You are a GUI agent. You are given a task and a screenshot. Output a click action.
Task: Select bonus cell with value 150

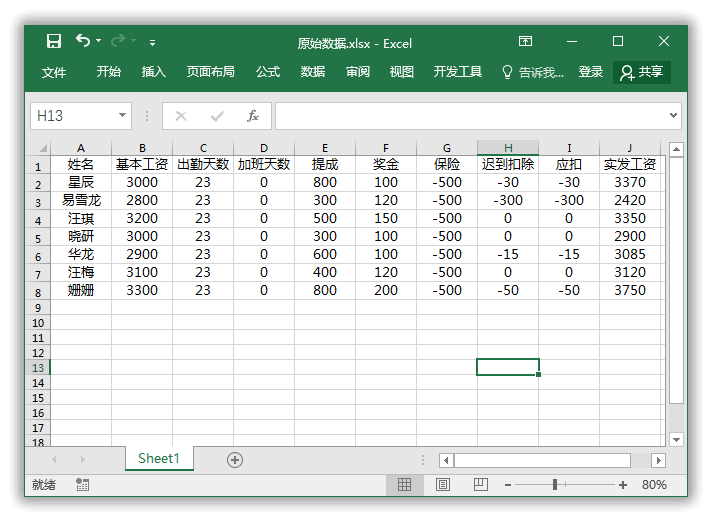pos(386,218)
